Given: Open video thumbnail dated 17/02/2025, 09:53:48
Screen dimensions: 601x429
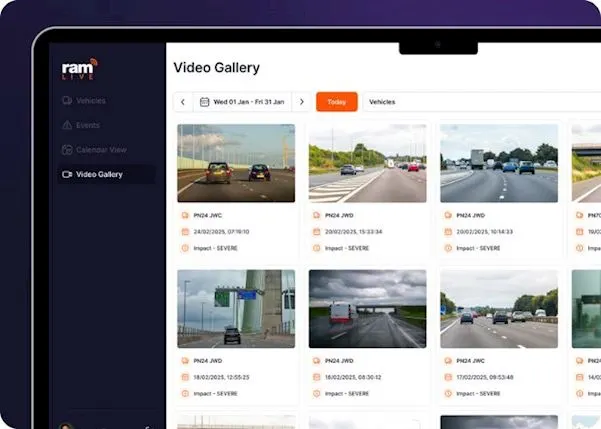Looking at the screenshot, I should [499, 309].
